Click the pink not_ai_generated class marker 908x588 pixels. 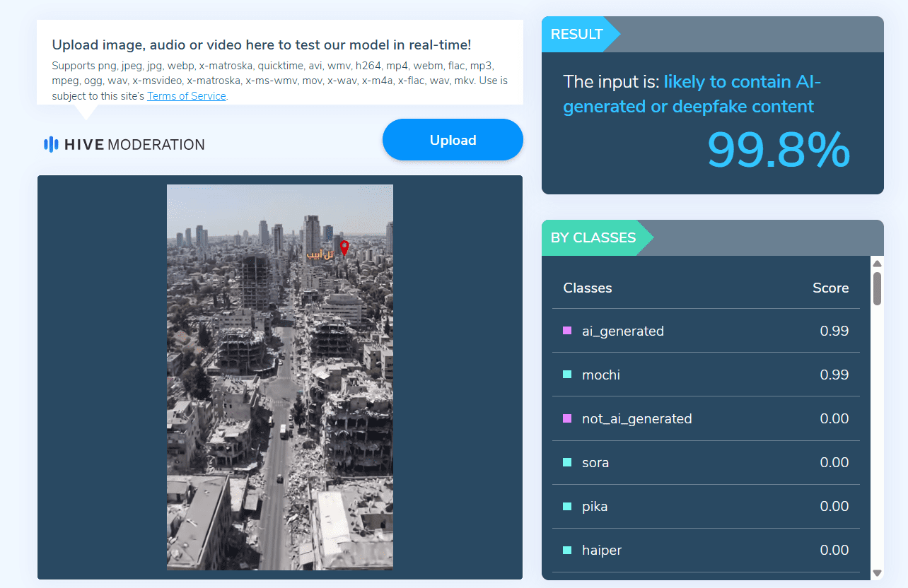(567, 418)
